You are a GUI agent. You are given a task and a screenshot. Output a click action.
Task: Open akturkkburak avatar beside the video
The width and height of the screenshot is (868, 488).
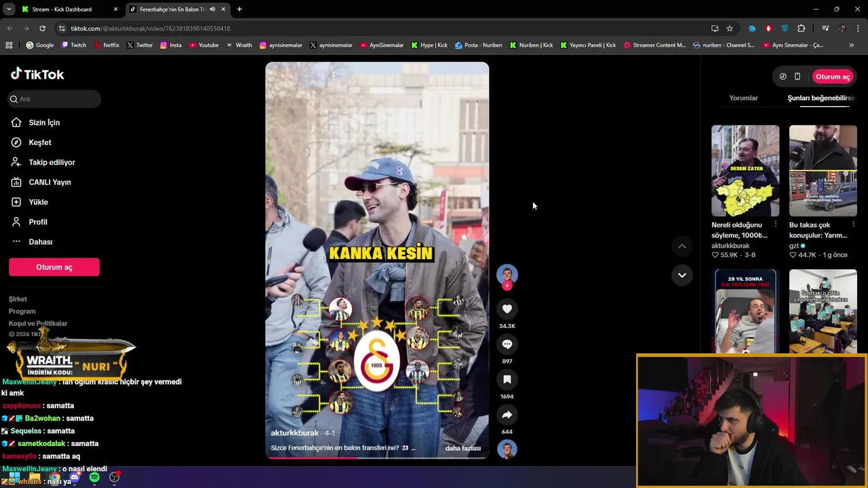(507, 273)
